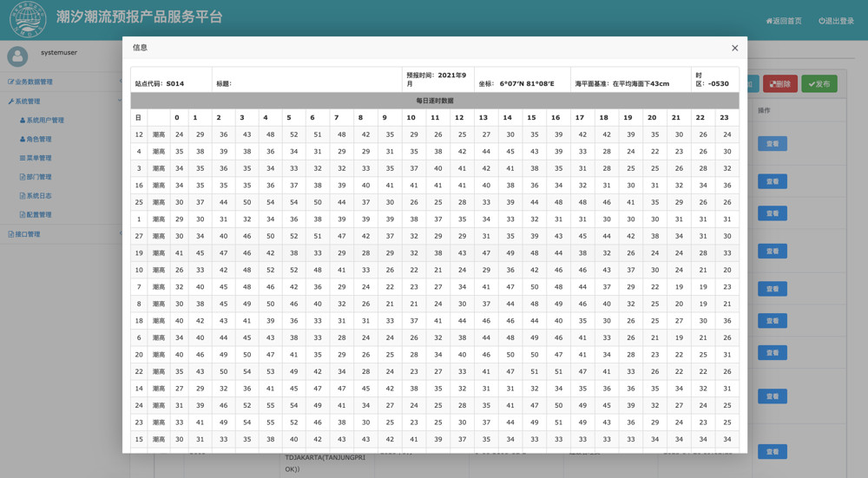The width and height of the screenshot is (868, 478).
Task: Click the 每日逐时数据 table header bar
Action: (435, 101)
